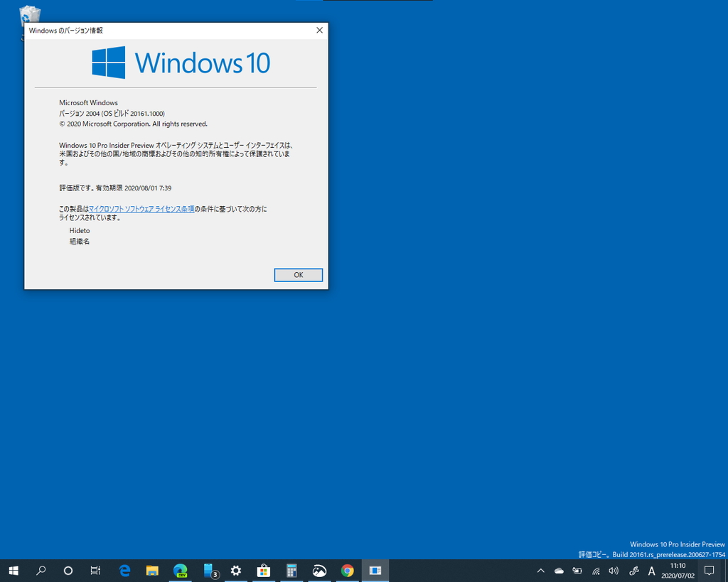Open Windows Ink Workspace

coord(633,571)
